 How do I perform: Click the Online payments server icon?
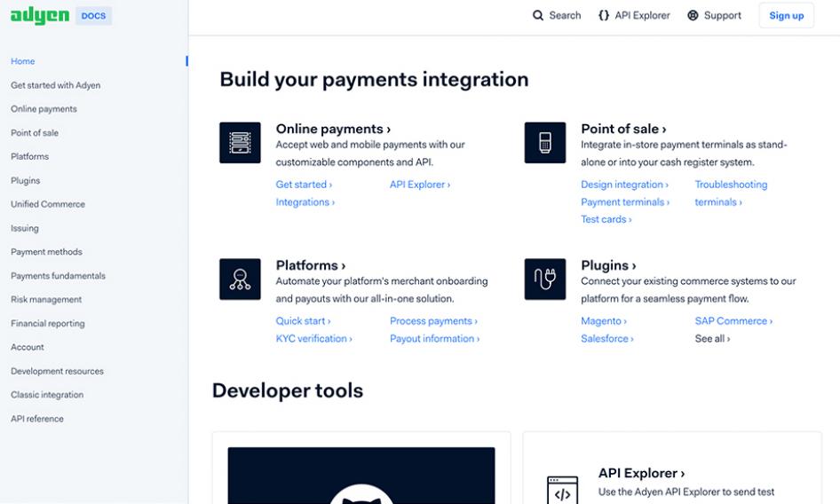(240, 143)
